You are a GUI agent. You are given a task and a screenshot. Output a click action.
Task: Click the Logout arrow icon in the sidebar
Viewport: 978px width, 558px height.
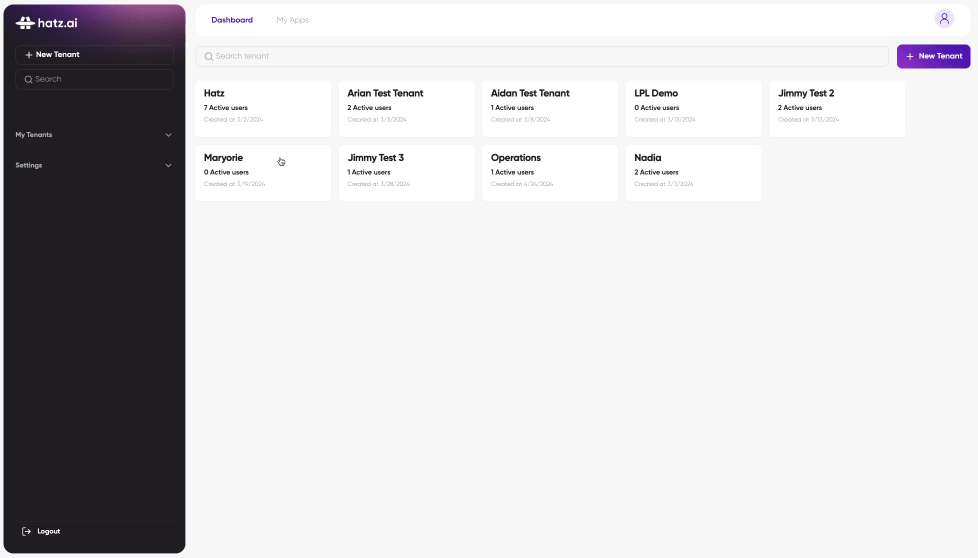tap(26, 531)
